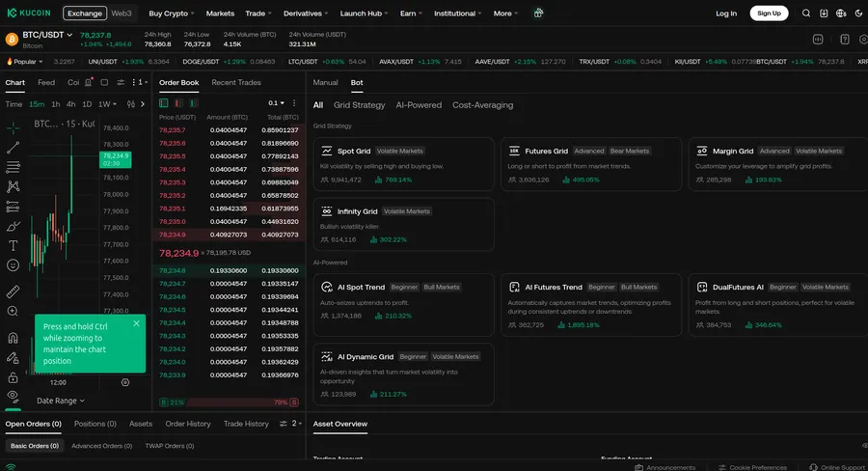The height and width of the screenshot is (471, 868).
Task: Open the Date Range dropdown
Action: [61, 401]
